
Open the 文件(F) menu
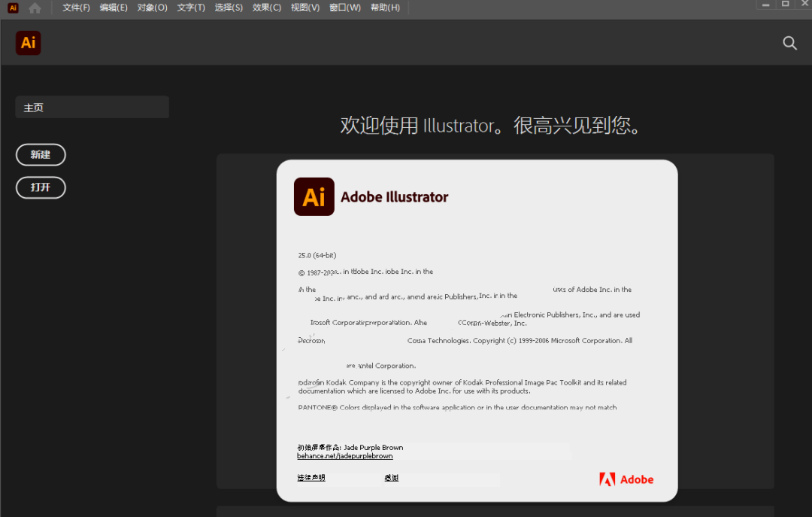tap(76, 8)
